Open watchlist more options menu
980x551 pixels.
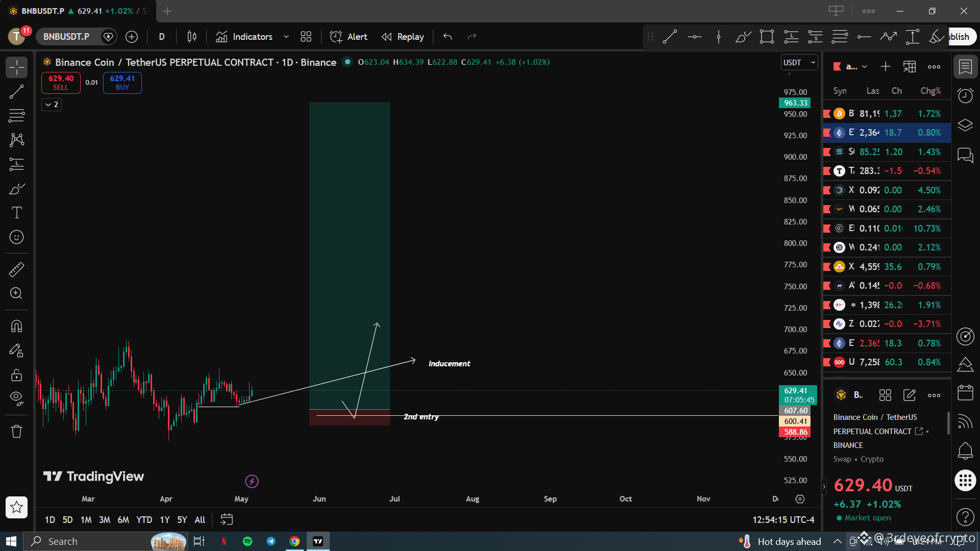[934, 67]
